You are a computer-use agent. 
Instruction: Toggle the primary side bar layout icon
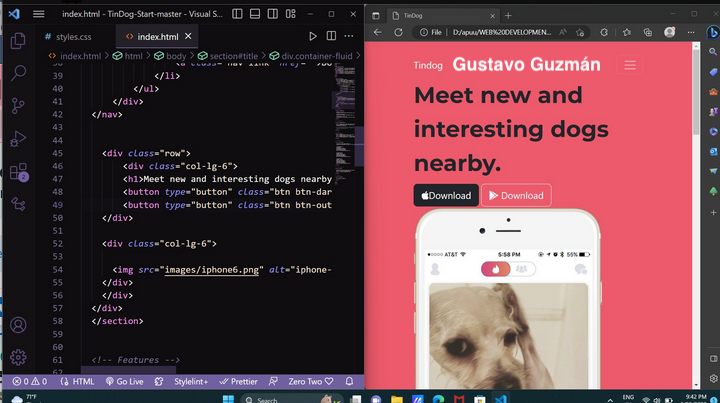point(237,14)
